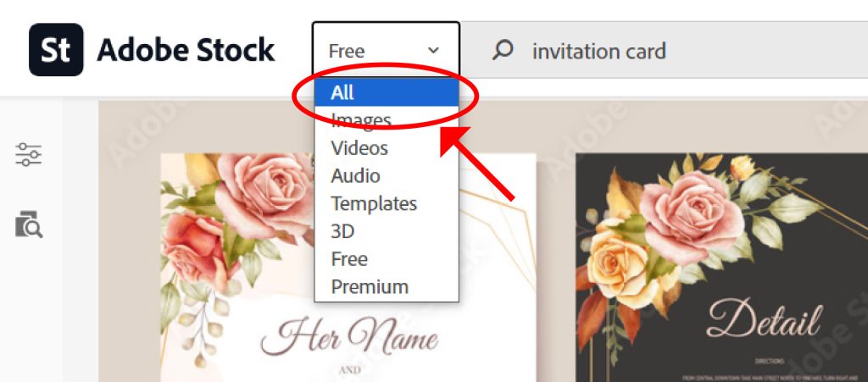Open the find similar visual search icon
Screen dimensions: 868x382
(x=28, y=224)
